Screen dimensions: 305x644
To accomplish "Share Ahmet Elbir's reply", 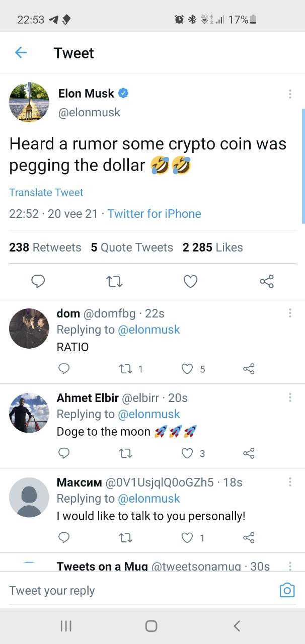I will [x=249, y=454].
